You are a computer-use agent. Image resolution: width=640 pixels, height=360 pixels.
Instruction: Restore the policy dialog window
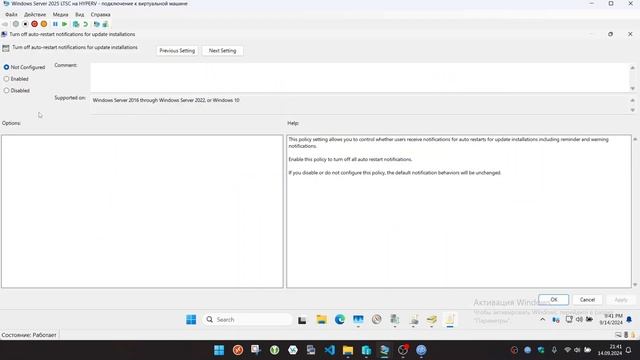(x=611, y=34)
